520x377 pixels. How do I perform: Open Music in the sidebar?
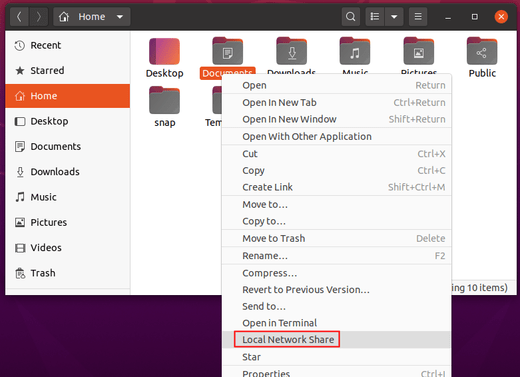[68, 197]
